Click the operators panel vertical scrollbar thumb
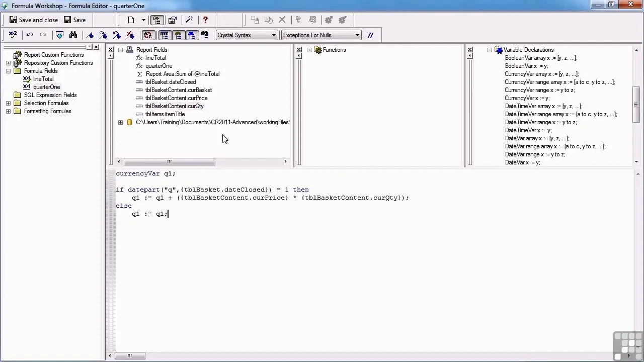Image resolution: width=644 pixels, height=362 pixels. coord(636,105)
